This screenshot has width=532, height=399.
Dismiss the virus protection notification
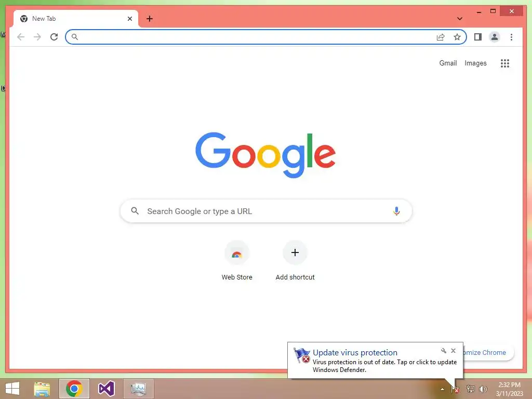[453, 351]
